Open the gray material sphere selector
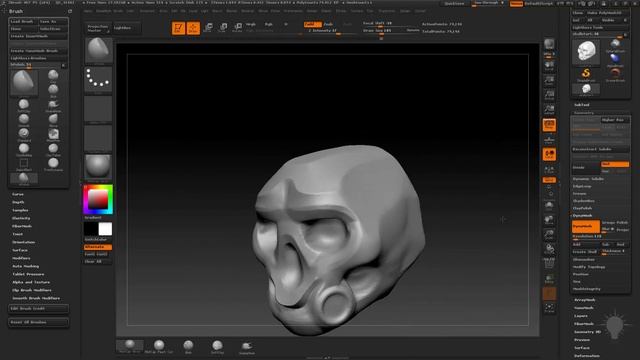The height and width of the screenshot is (360, 640). point(98,167)
